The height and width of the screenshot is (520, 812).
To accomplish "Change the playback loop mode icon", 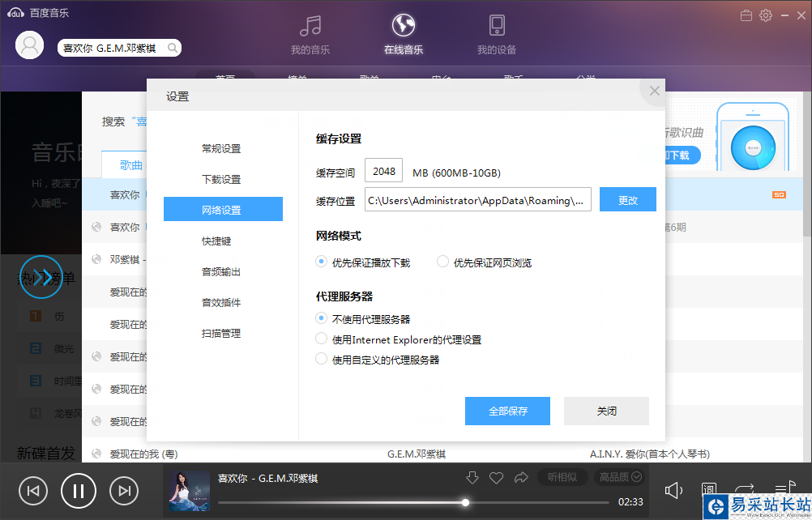I will coord(744,489).
